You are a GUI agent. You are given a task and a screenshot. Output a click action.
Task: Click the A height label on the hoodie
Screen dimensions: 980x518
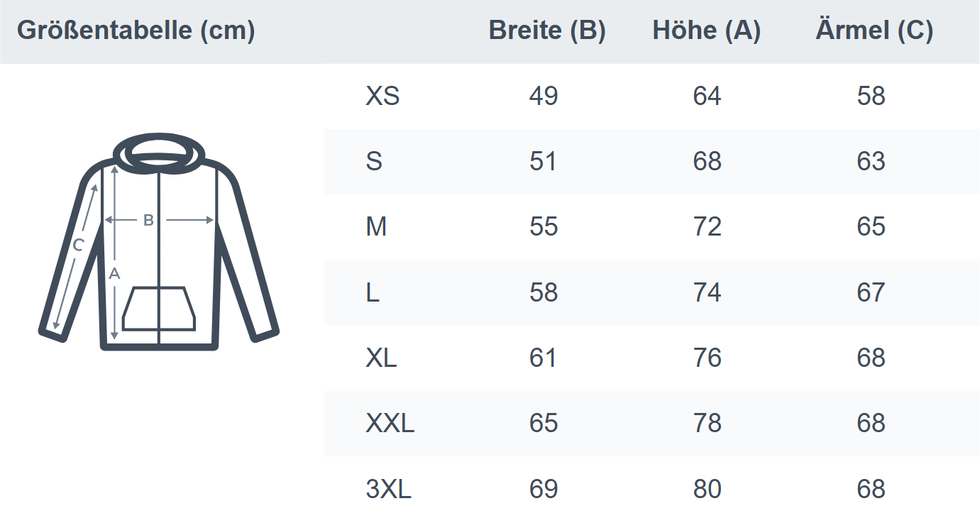114,273
